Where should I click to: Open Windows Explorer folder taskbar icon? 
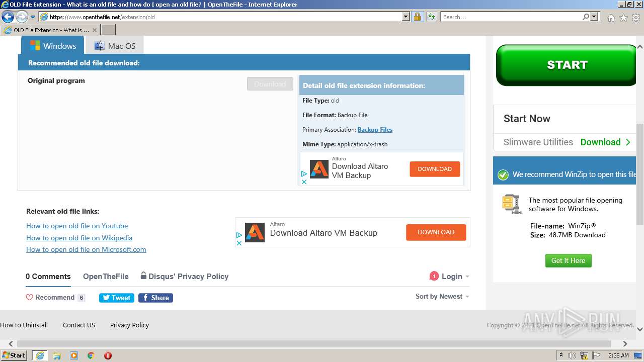click(57, 355)
